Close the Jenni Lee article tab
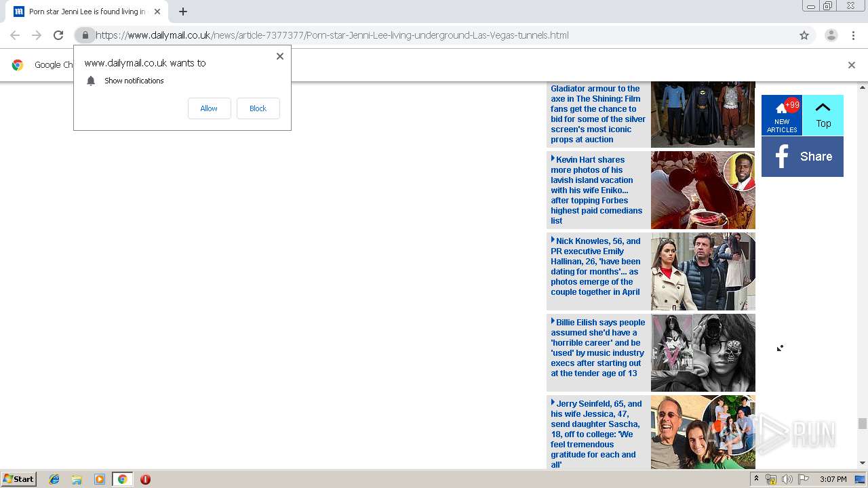Image resolution: width=868 pixels, height=488 pixels. 157,12
